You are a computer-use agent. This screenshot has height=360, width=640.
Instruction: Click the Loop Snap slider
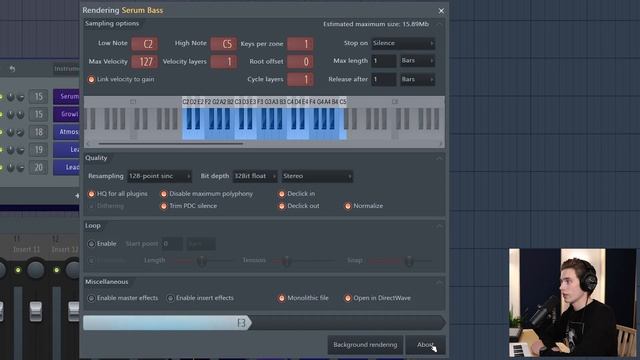tap(409, 260)
